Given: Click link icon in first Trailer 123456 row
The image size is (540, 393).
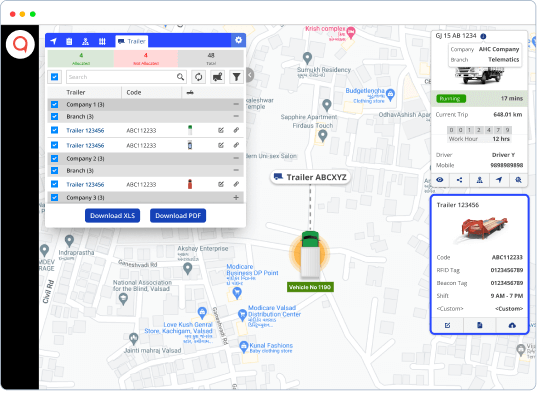Looking at the screenshot, I should point(236,130).
